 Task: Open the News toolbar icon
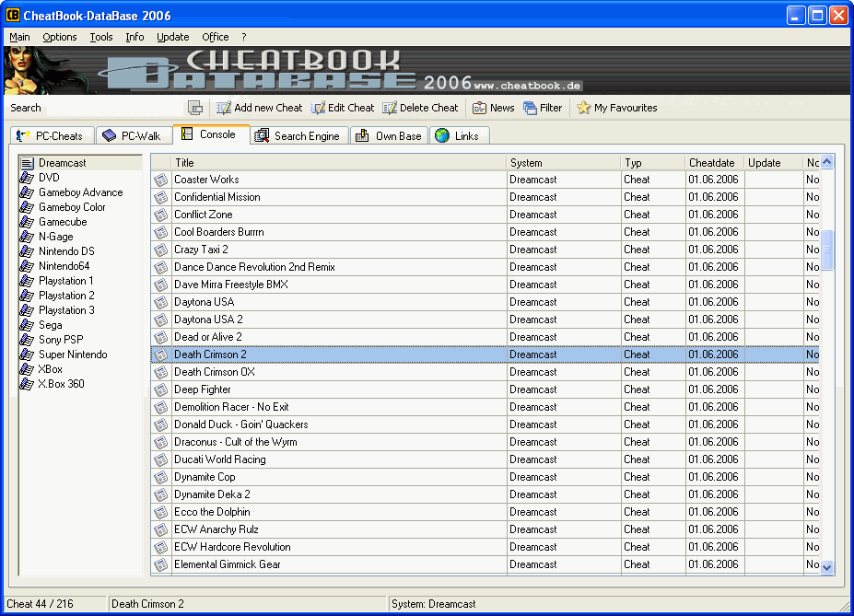(479, 108)
